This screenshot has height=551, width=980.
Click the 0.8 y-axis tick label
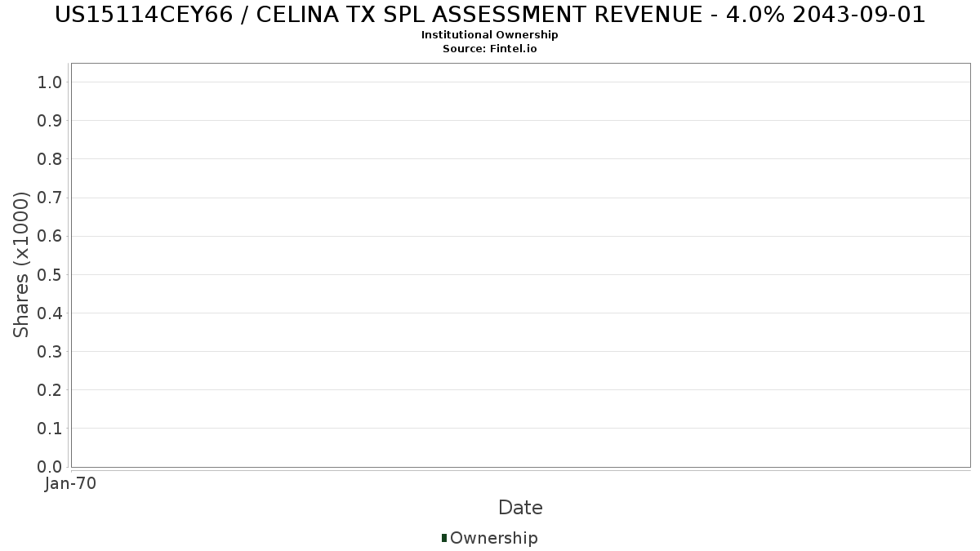[50, 158]
